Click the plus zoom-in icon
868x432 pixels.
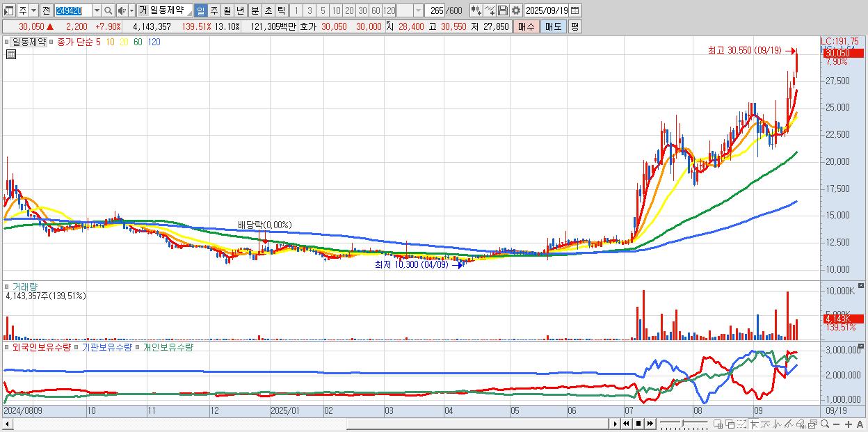pyautogui.click(x=849, y=424)
